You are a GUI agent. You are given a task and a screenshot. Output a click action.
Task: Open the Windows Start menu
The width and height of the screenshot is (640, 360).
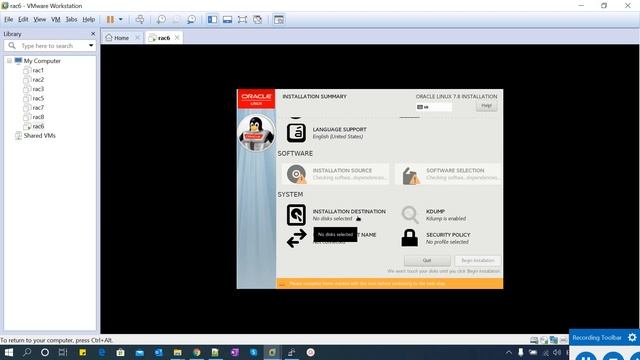click(x=8, y=352)
